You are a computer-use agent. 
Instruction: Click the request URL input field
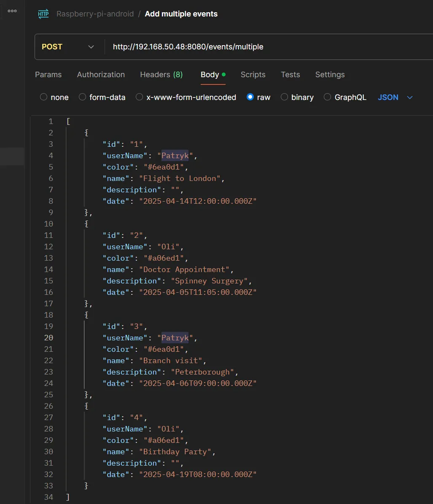tap(268, 47)
